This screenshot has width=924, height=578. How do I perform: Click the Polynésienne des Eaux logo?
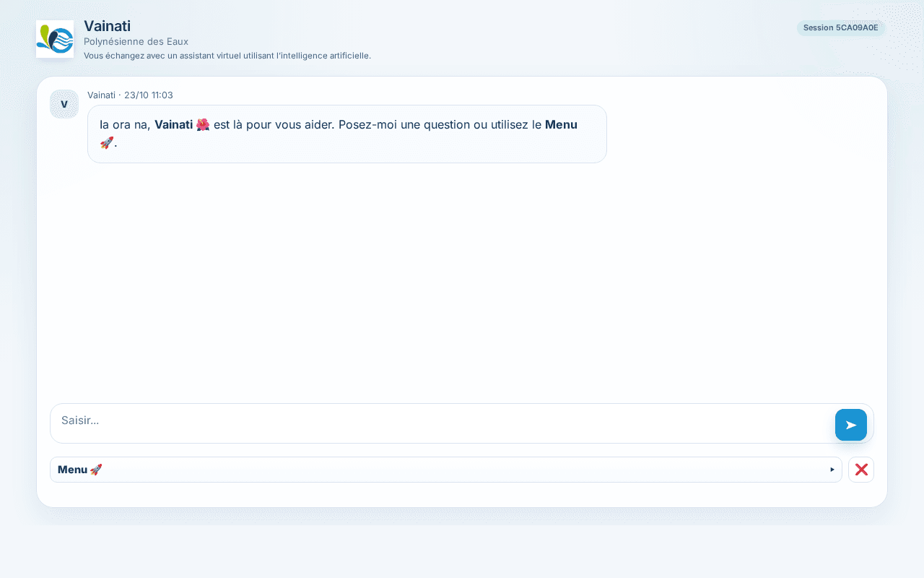coord(55,39)
